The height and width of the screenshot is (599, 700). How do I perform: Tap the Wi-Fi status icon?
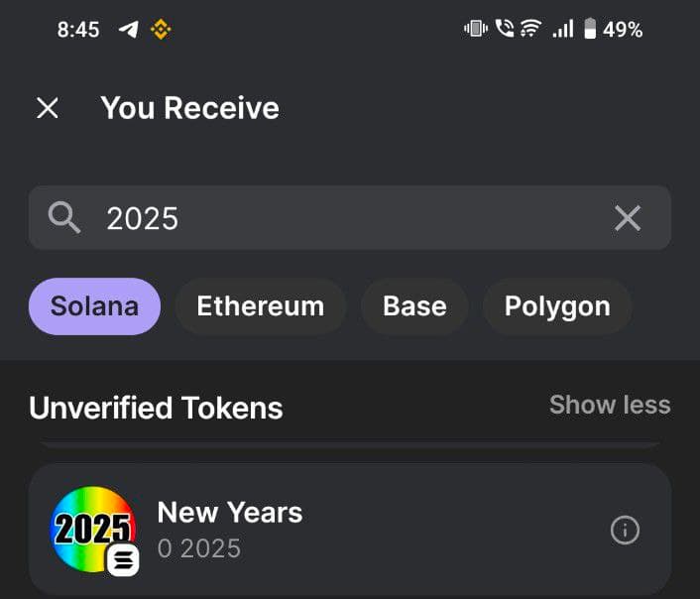pos(531,29)
